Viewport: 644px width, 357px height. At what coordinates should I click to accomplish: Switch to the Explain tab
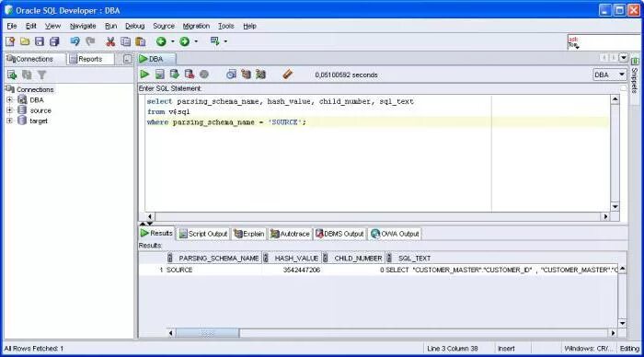(249, 234)
